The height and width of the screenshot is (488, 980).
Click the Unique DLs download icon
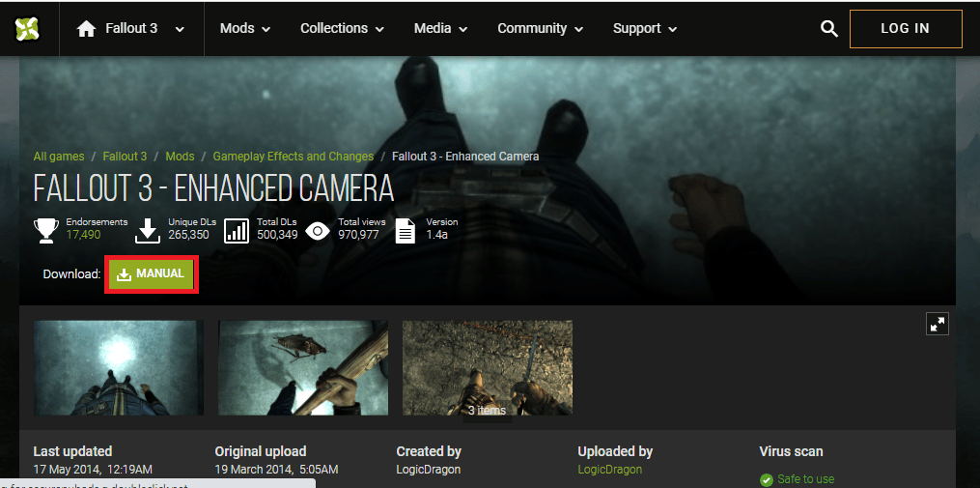click(x=148, y=231)
